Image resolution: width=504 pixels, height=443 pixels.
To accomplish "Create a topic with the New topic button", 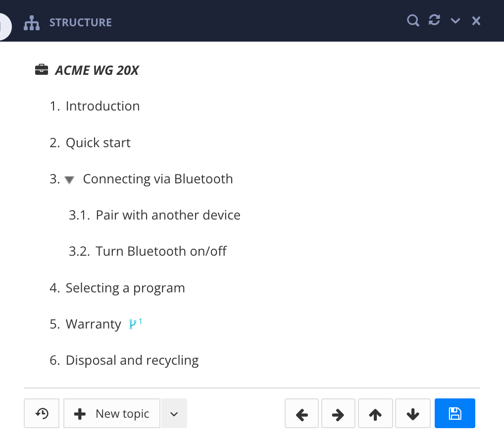I will [111, 413].
